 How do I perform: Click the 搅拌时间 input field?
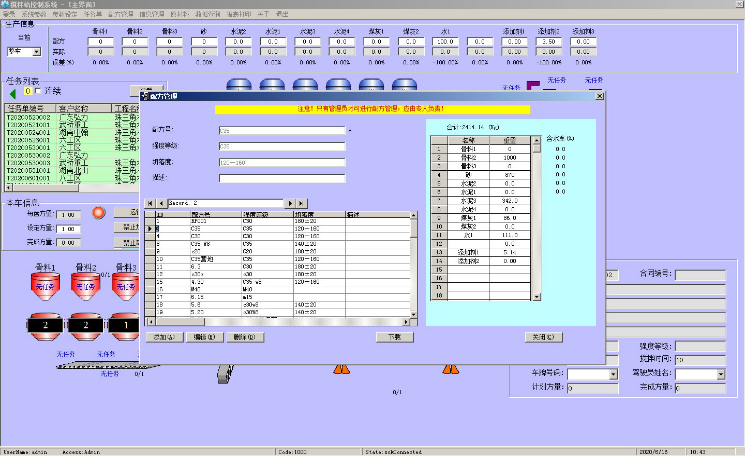700,360
